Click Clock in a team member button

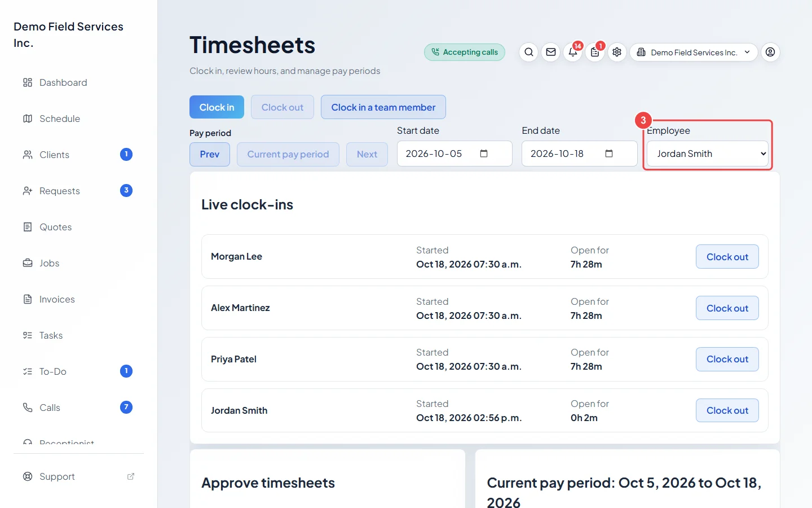coord(383,107)
